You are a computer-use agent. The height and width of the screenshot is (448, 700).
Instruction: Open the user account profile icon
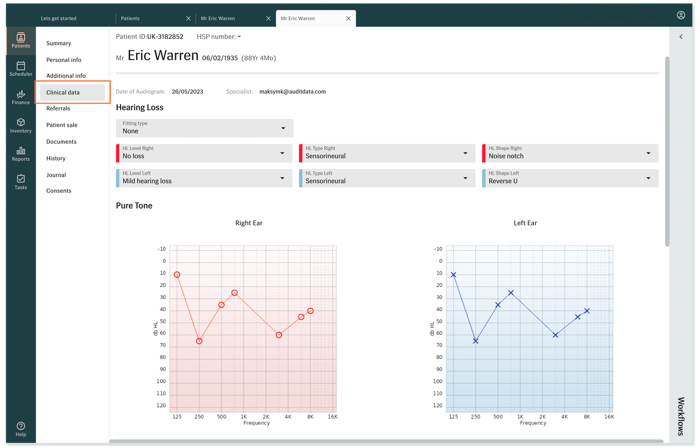681,15
